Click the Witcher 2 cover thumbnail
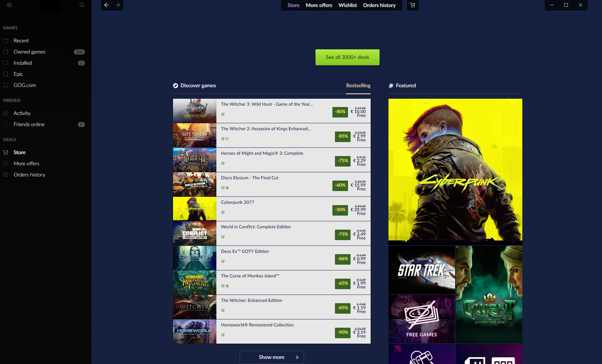The width and height of the screenshot is (602, 364). click(x=195, y=135)
